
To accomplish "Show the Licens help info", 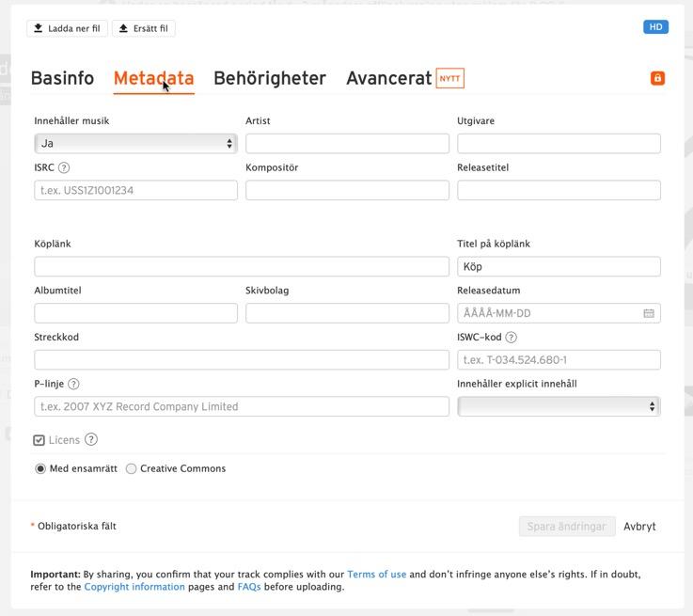I will coord(91,439).
